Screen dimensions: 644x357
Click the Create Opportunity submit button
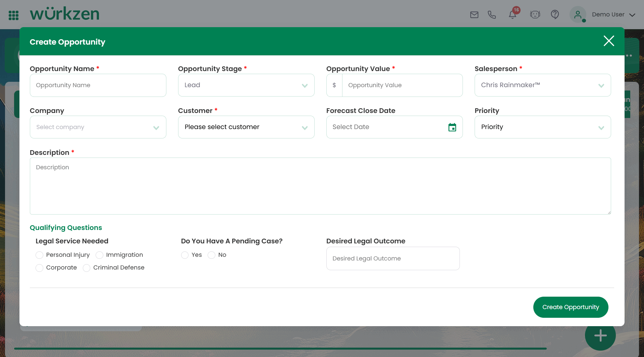tap(570, 307)
